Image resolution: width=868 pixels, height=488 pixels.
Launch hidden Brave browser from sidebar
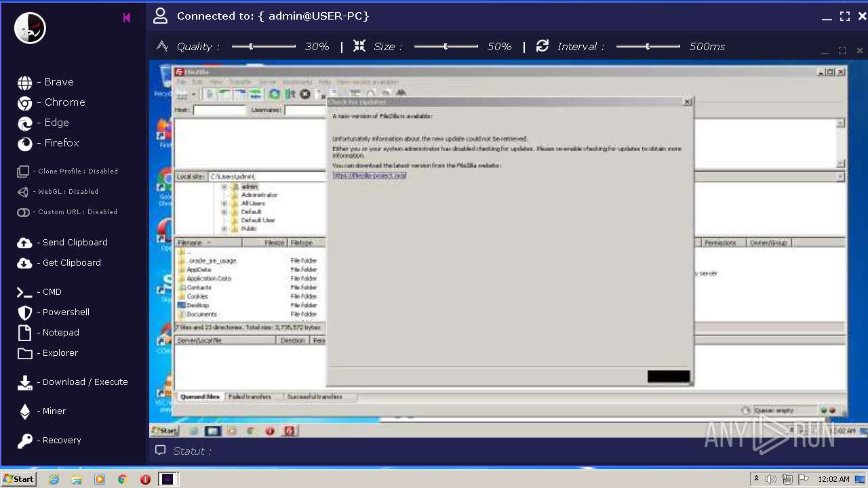(46, 82)
